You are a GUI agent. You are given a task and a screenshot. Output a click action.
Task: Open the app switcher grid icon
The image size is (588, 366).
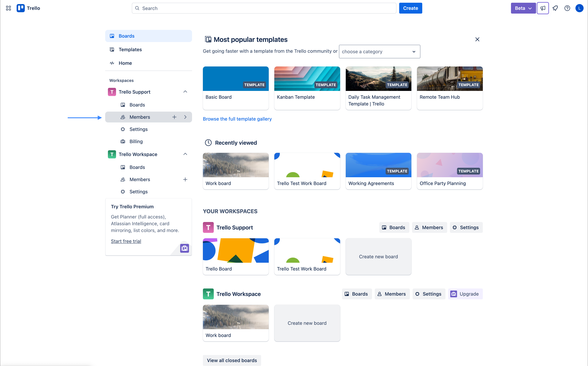8,8
